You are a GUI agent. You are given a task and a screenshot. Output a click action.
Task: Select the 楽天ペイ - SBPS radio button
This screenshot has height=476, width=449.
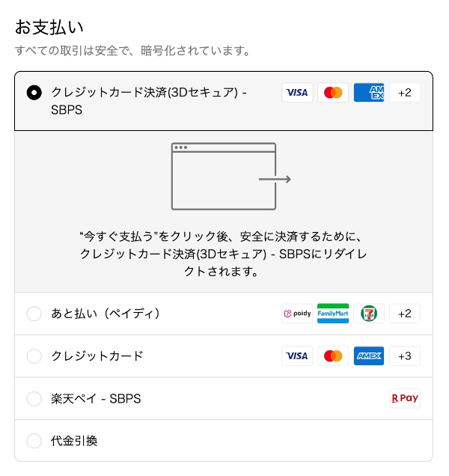click(x=34, y=399)
